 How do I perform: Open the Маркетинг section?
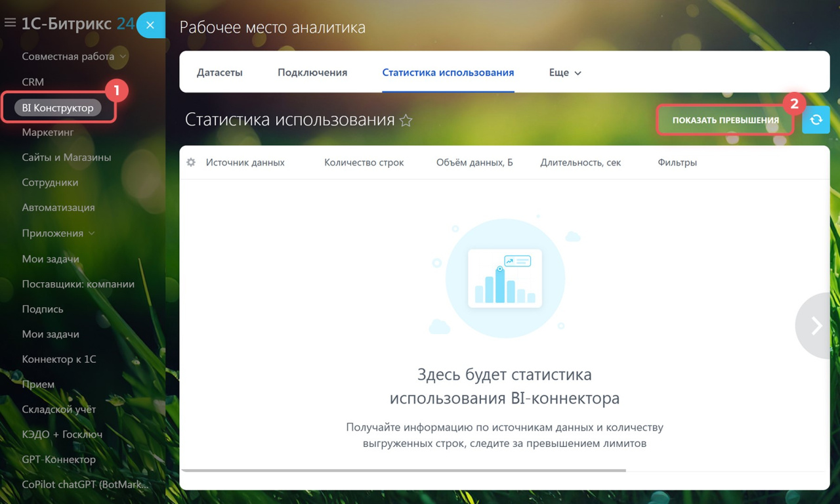point(48,133)
